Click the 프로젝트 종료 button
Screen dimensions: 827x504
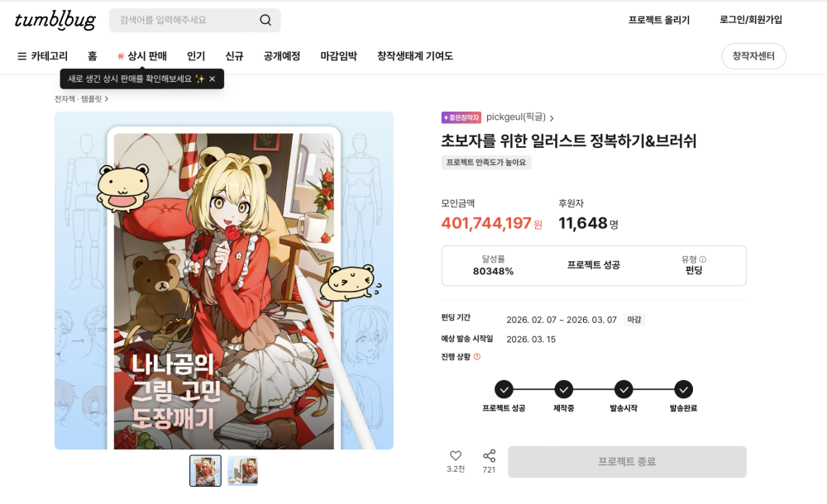click(627, 462)
